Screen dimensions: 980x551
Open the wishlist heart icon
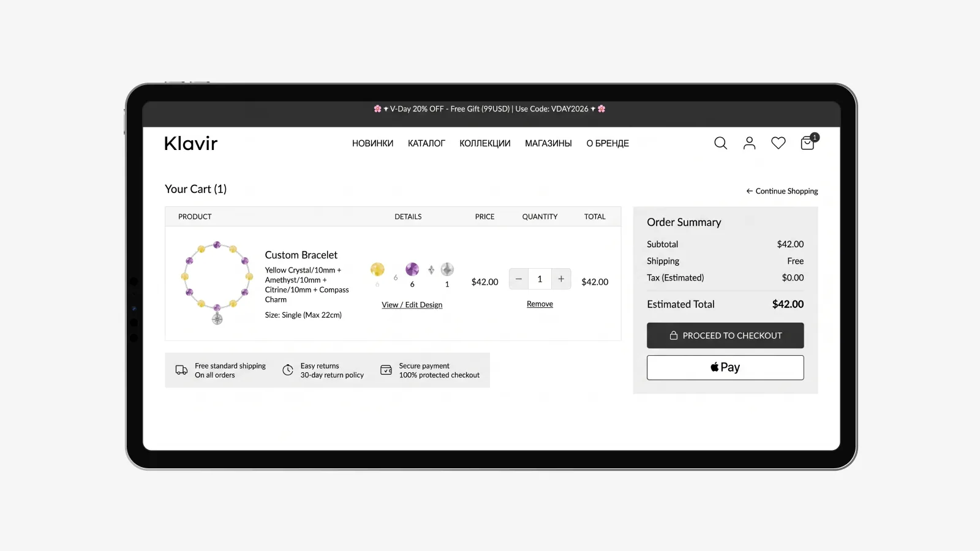pos(778,143)
